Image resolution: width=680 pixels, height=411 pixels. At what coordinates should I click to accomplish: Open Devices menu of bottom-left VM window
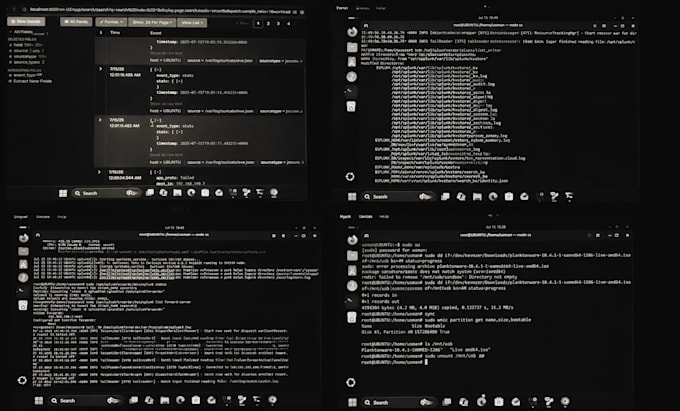tap(42, 217)
